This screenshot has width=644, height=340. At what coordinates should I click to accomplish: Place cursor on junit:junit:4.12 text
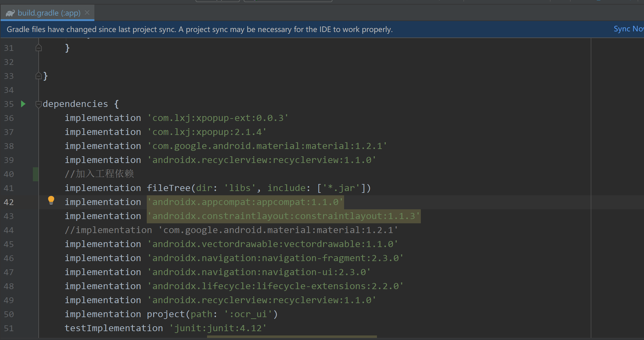point(218,328)
